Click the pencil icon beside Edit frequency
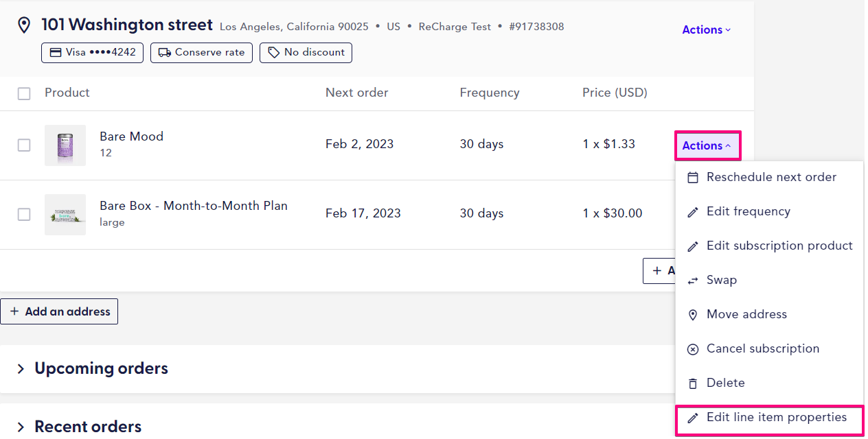868x439 pixels. [693, 212]
